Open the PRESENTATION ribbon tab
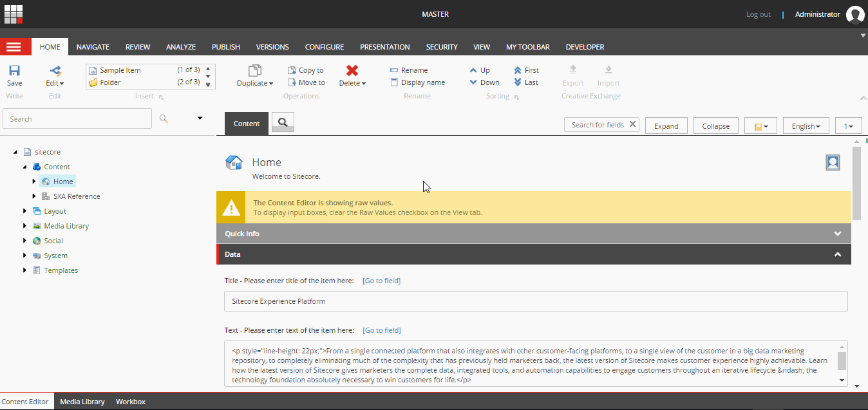This screenshot has height=410, width=868. pyautogui.click(x=385, y=47)
